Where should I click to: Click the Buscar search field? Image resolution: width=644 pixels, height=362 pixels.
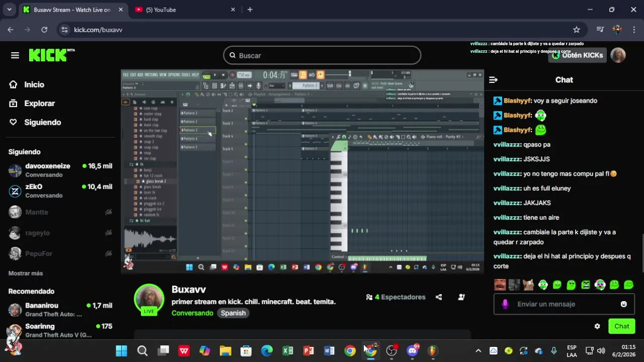(x=322, y=55)
